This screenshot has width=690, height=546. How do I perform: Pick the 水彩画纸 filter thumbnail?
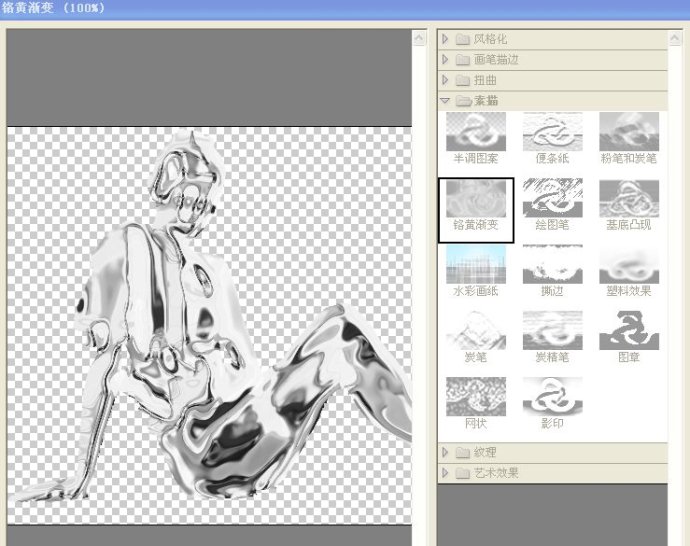point(475,265)
